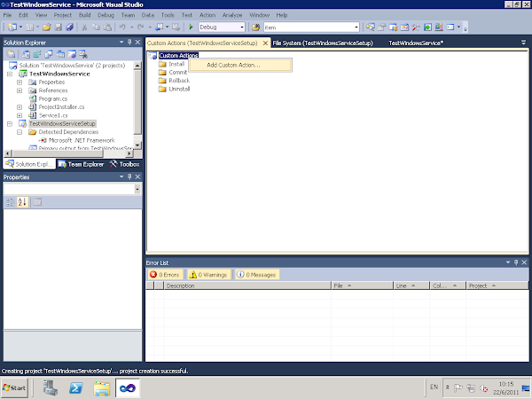Viewport: 532px width, 399px height.
Task: Open the User Interface Editor icon in Solution Explorer
Action: 60,54
